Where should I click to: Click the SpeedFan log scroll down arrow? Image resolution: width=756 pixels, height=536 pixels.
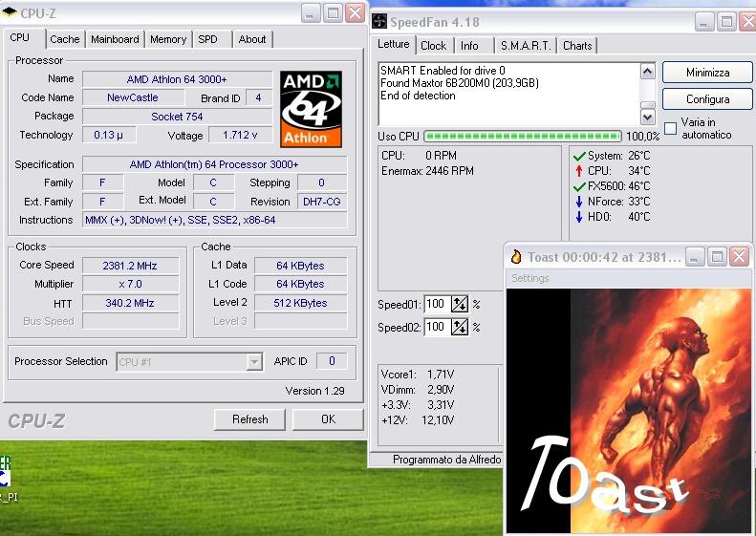(x=647, y=117)
